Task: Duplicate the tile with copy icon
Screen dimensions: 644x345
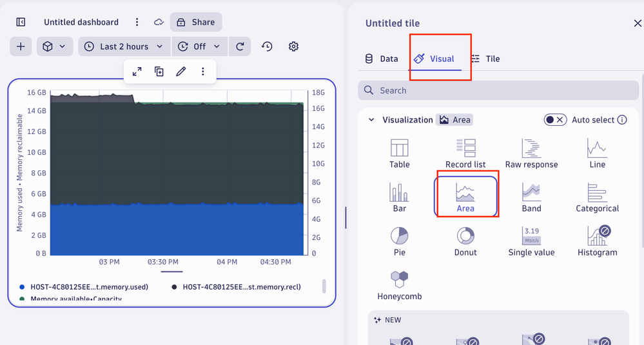Action: (x=159, y=72)
